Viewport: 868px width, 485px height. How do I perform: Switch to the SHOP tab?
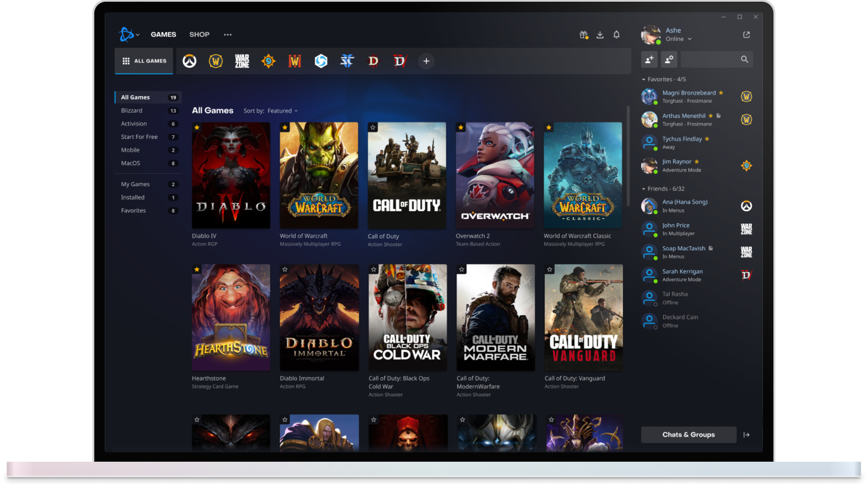coord(199,34)
